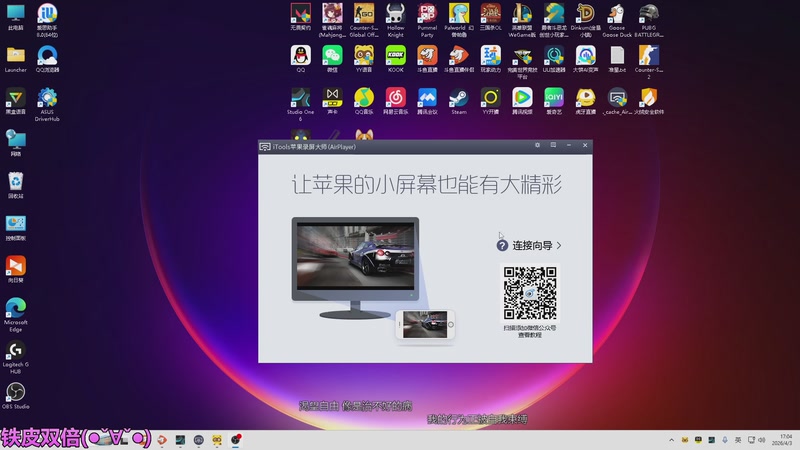
Task: Click the chevron after 连接向导
Action: [559, 245]
